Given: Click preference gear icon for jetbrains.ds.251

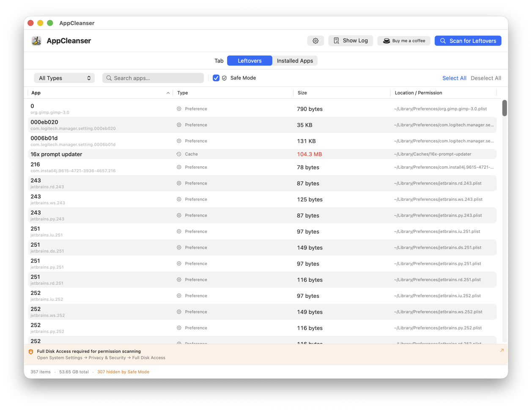Looking at the screenshot, I should (x=179, y=248).
